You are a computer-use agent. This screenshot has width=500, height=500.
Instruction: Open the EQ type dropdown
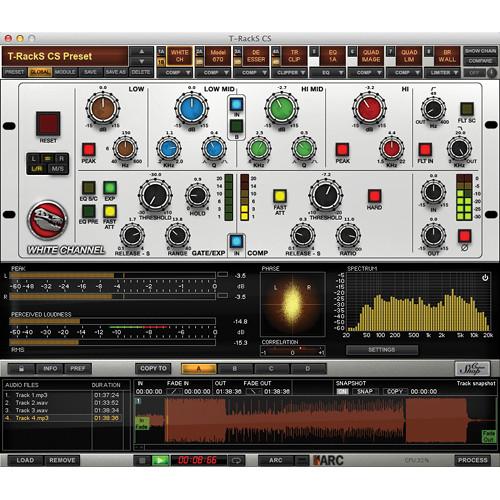coord(328,72)
